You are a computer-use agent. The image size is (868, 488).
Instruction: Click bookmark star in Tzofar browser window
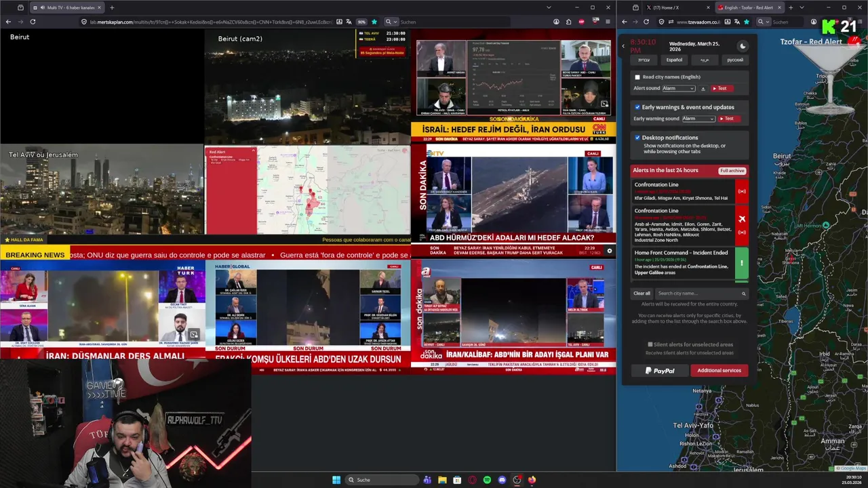pyautogui.click(x=746, y=22)
